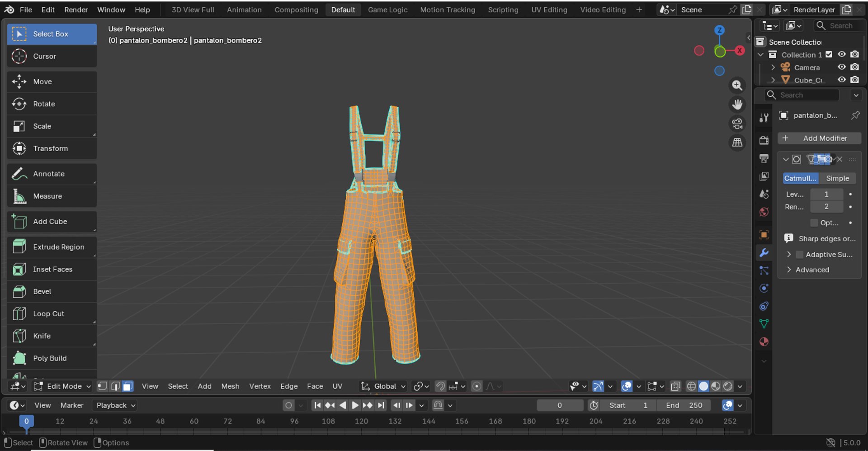Choose the Rotate tool
Viewport: 868px width, 451px height.
click(52, 104)
